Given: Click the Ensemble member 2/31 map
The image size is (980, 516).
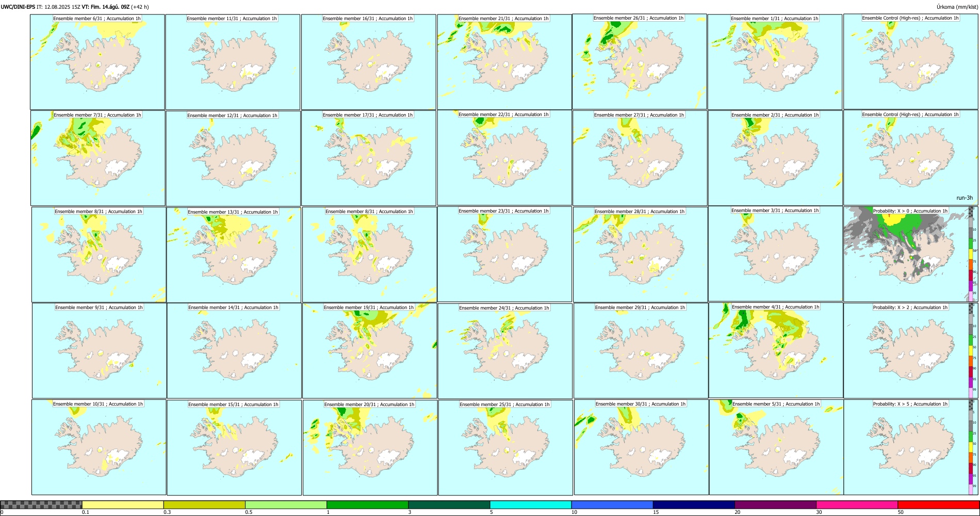Looking at the screenshot, I should pyautogui.click(x=775, y=158).
